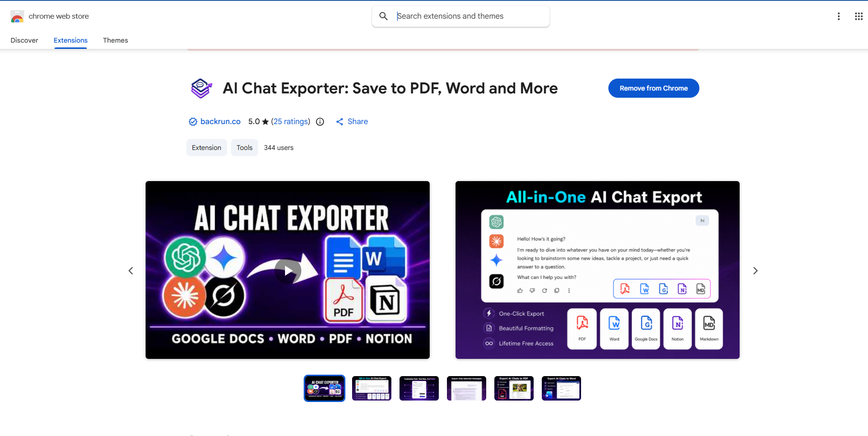The width and height of the screenshot is (868, 436).
Task: Click the search magnifier icon
Action: tap(384, 16)
